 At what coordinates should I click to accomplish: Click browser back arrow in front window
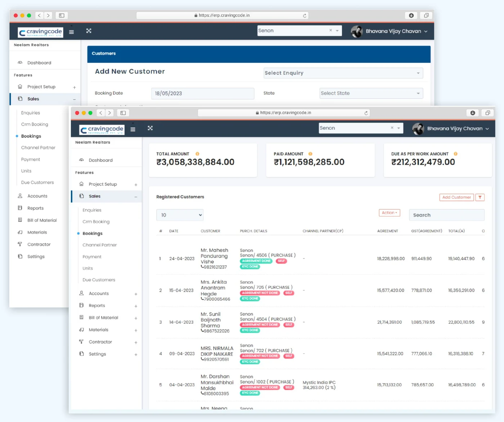point(101,113)
